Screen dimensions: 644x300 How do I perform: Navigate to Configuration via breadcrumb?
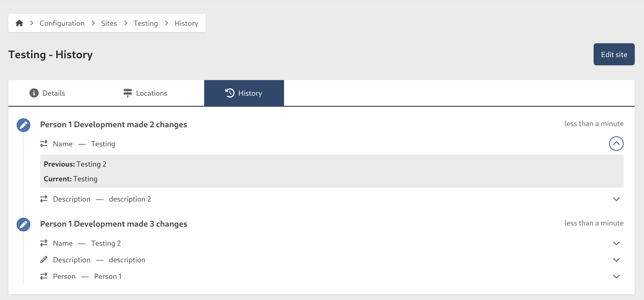click(62, 23)
